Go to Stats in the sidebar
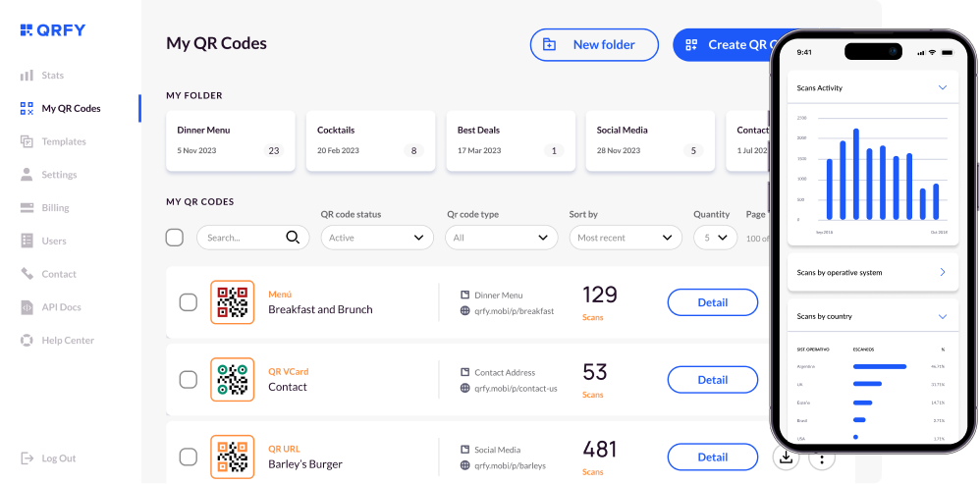The image size is (980, 484). coord(52,76)
